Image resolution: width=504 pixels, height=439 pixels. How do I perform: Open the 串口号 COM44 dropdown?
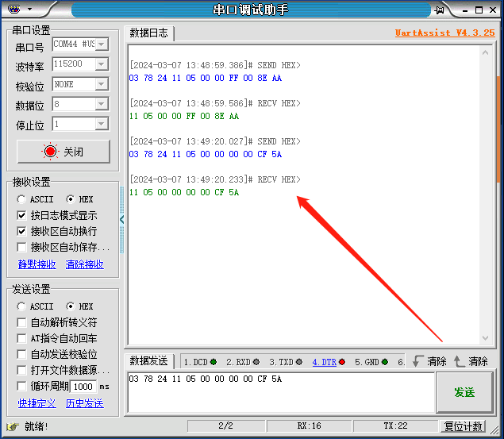pos(102,44)
